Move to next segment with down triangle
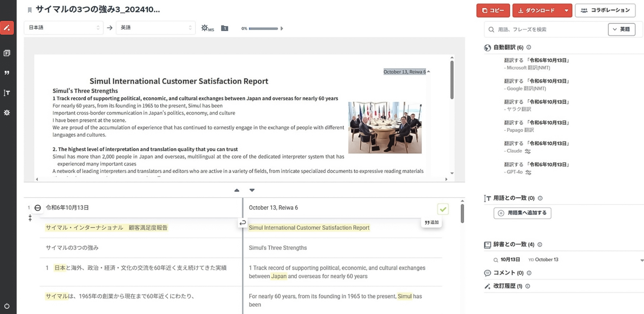 point(252,190)
